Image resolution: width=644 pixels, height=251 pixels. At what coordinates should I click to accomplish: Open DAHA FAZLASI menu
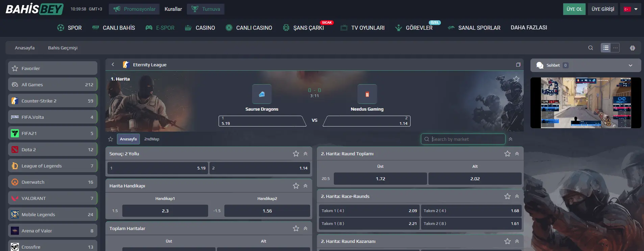[x=529, y=27]
